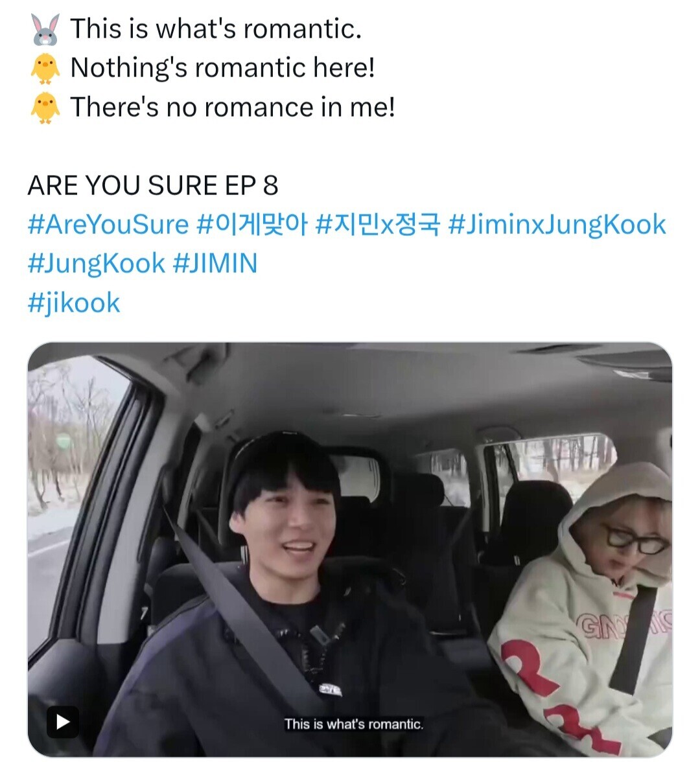Open the #JungKook hashtag
The width and height of the screenshot is (700, 762).
(x=96, y=264)
